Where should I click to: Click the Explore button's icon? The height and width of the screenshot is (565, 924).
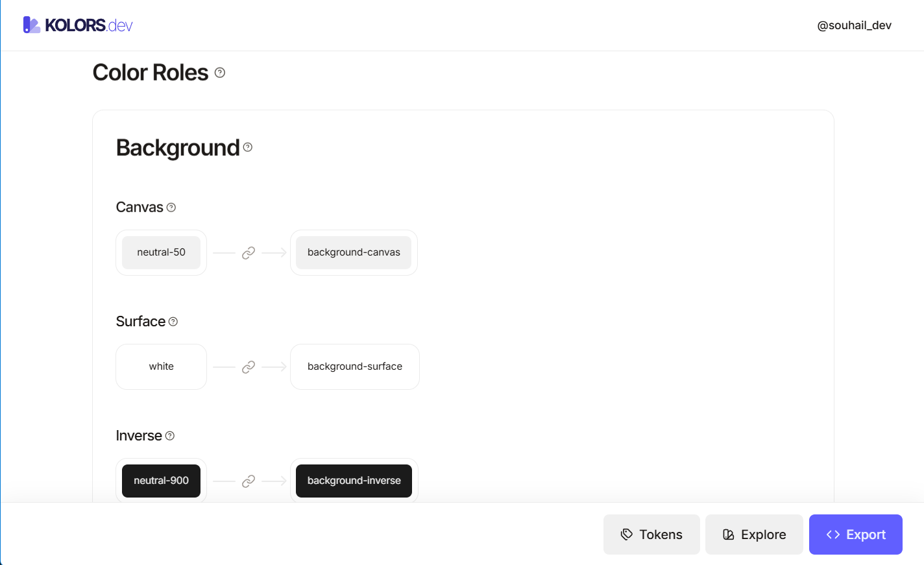coord(728,534)
